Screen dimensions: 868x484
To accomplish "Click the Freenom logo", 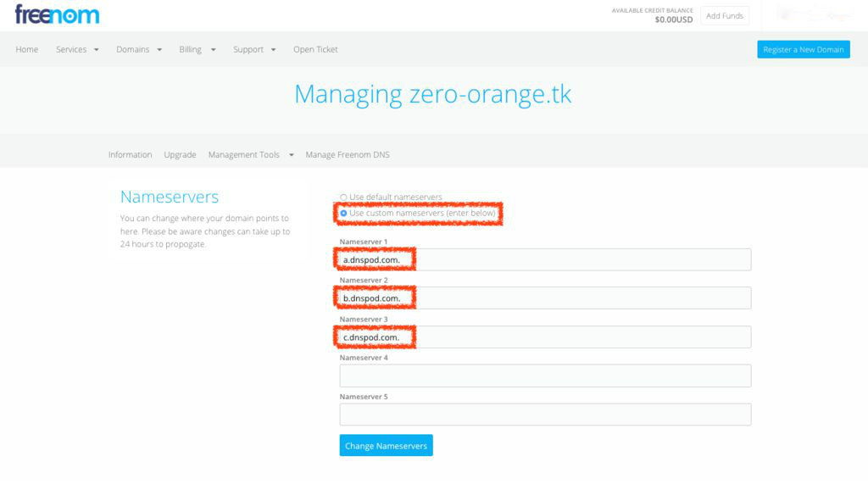I will coord(57,14).
